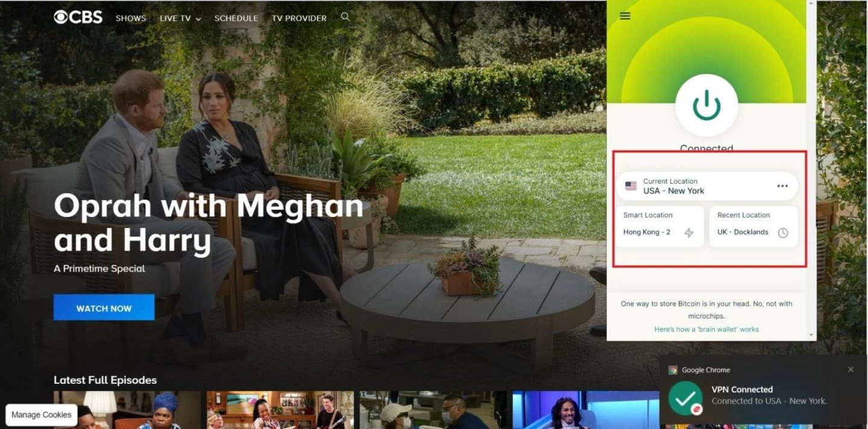The height and width of the screenshot is (429, 868).
Task: Click the USA flag beside Current Location
Action: [631, 186]
